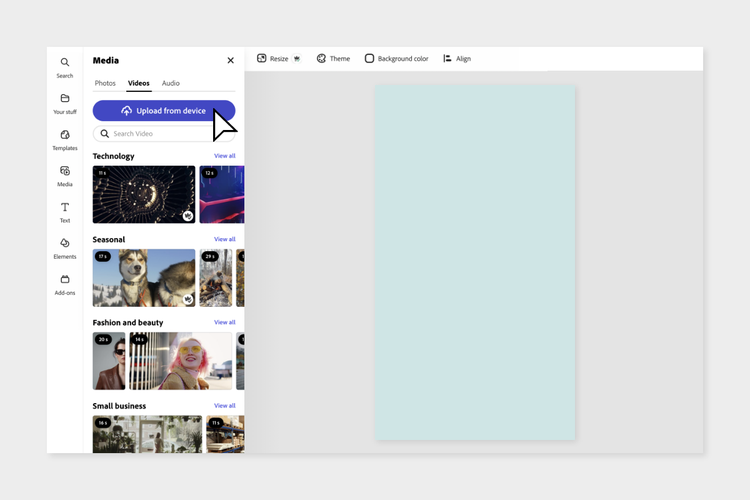
Task: Switch to the Videos tab
Action: tap(139, 83)
